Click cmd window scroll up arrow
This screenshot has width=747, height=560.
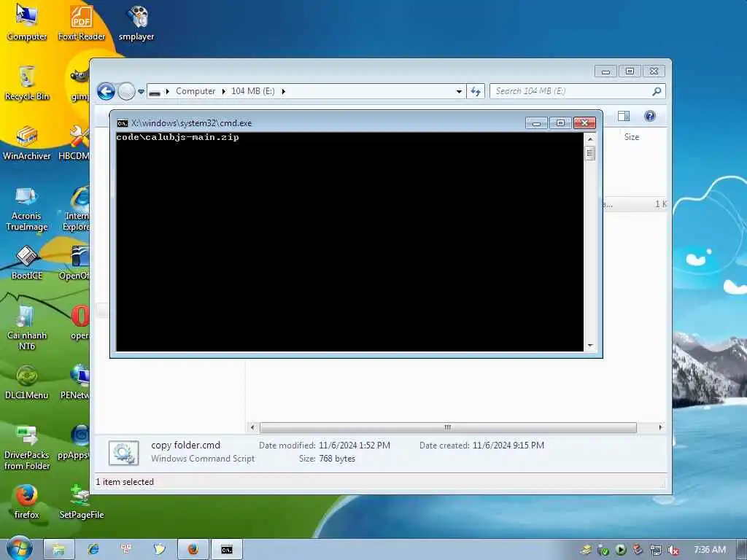pos(589,139)
